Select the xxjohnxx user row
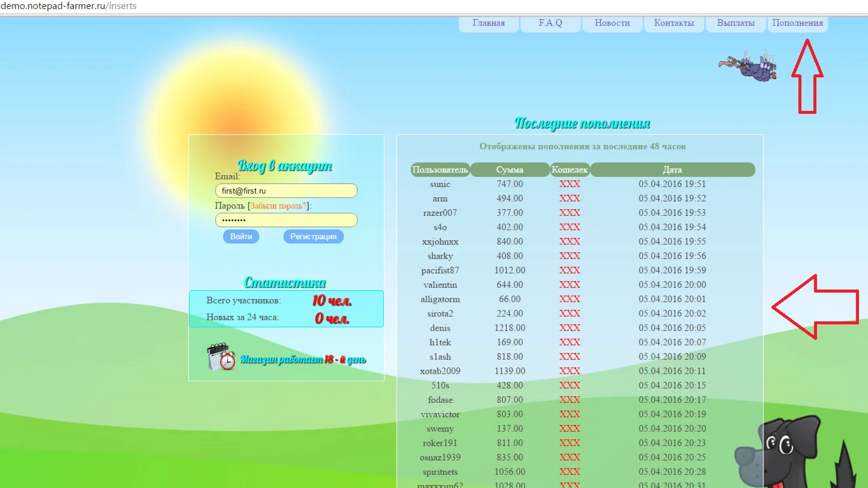 (x=440, y=242)
